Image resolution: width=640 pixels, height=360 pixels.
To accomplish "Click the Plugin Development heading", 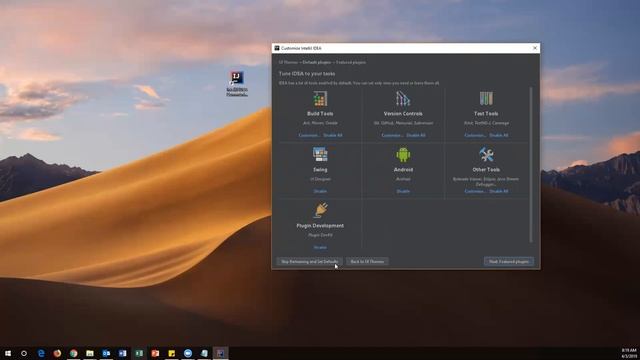I will [320, 226].
